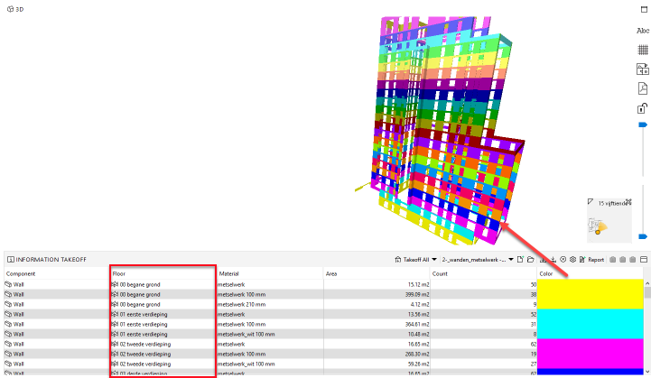Click the lower blue slider handle
Viewport: 651px width, 378px height.
(643, 237)
